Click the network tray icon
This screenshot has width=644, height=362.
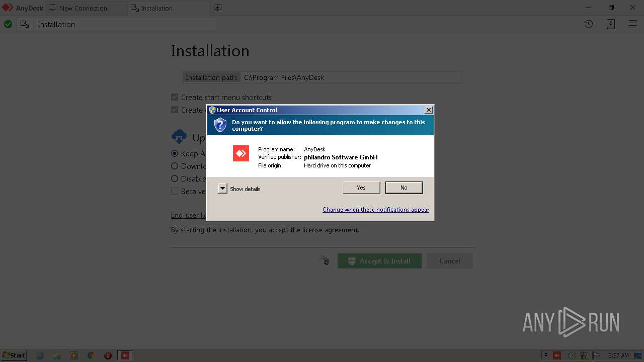pyautogui.click(x=584, y=355)
